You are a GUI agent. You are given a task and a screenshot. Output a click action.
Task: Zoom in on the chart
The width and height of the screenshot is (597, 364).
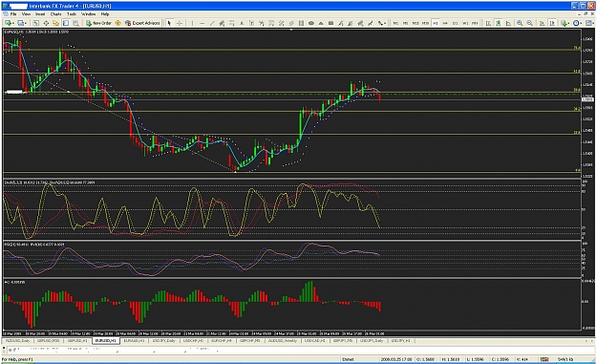[520, 23]
